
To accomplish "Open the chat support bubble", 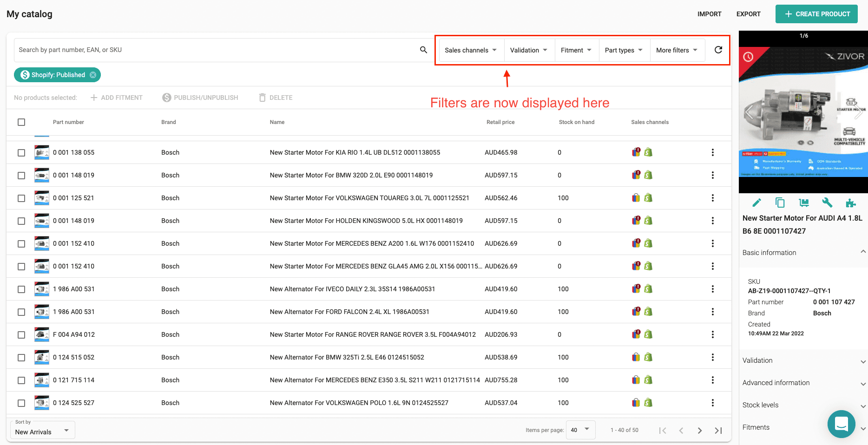I will tap(842, 424).
